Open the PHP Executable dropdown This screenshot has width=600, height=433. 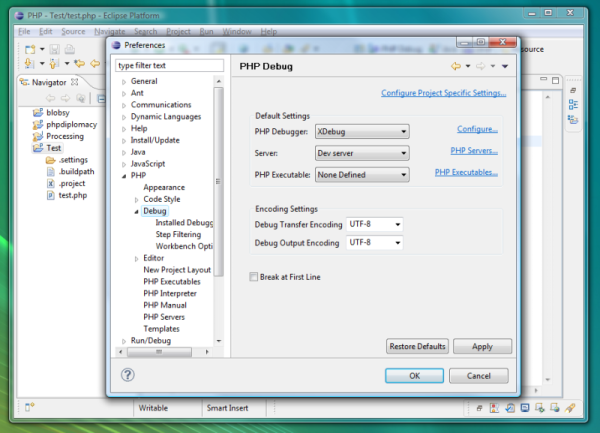coord(362,175)
